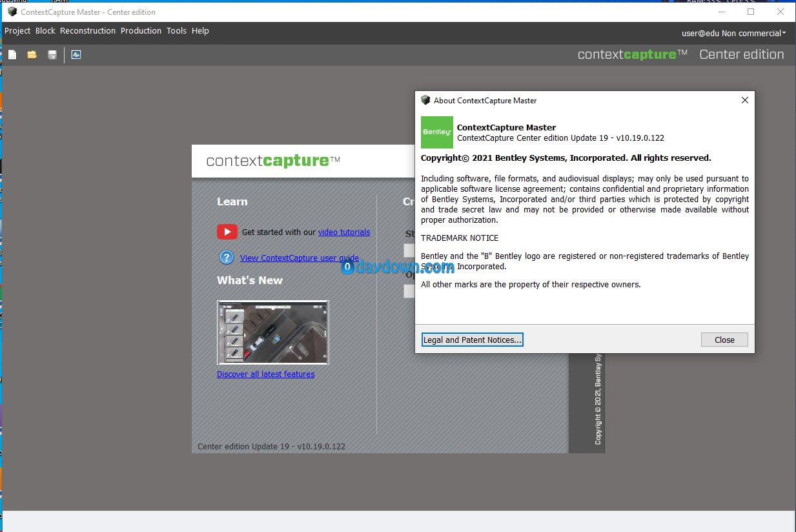Click the New project toolbar icon
The height and width of the screenshot is (532, 796).
click(x=12, y=55)
